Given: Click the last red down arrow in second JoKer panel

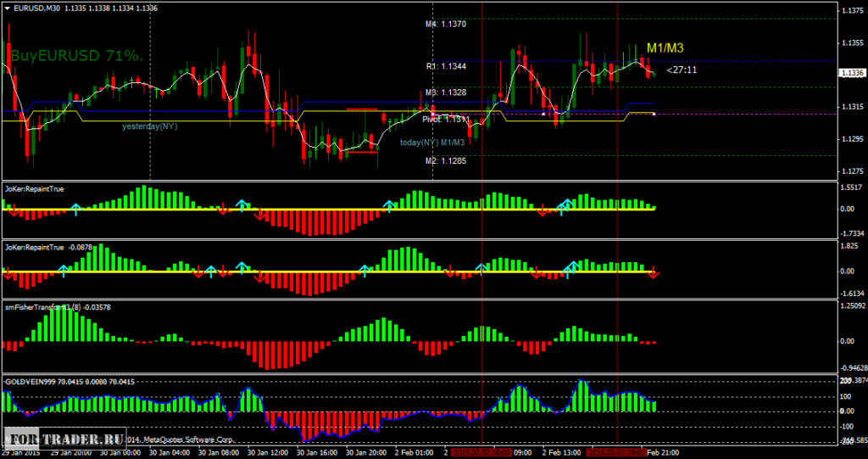Looking at the screenshot, I should [654, 272].
